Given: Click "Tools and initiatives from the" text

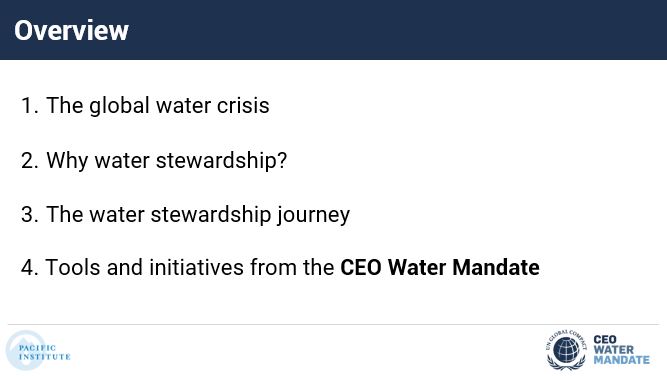Looking at the screenshot, I should (x=190, y=268).
